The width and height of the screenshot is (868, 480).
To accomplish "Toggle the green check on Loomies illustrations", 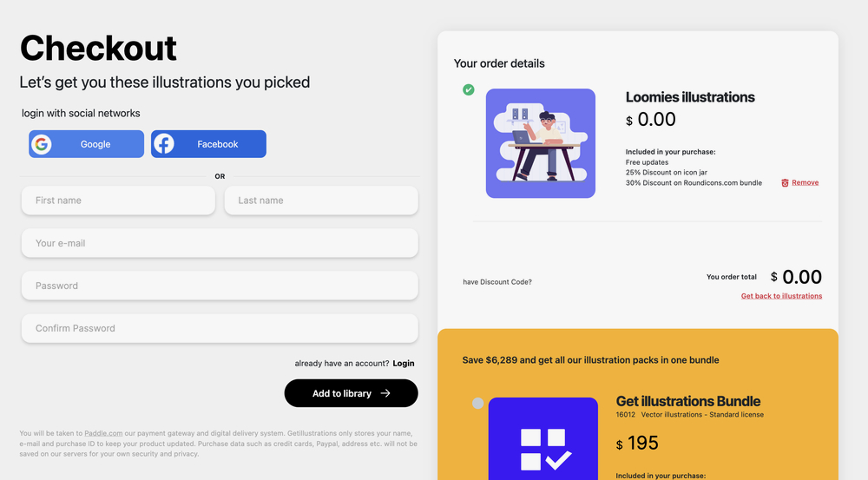I will pos(469,89).
